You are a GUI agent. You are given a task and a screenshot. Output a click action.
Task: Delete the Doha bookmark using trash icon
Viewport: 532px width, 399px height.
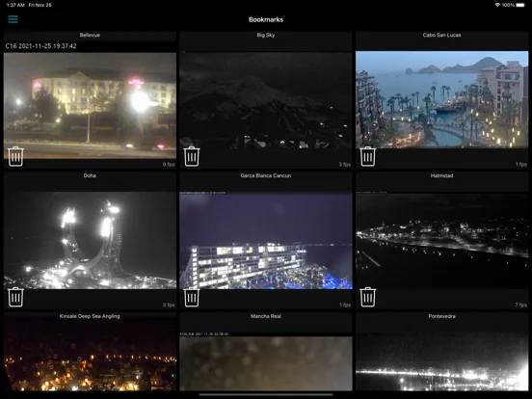[x=15, y=297]
